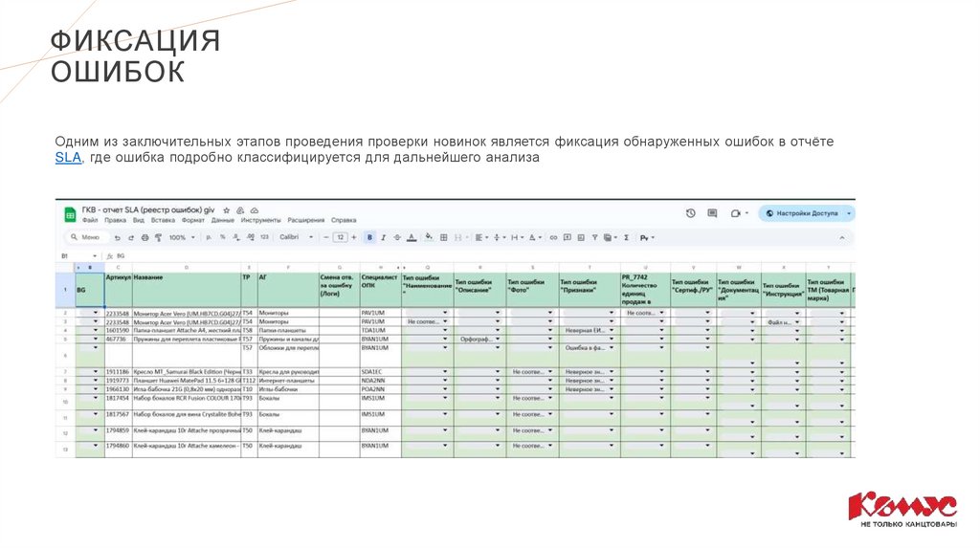Decrease decimal places
The image size is (980, 549).
pyautogui.click(x=236, y=237)
